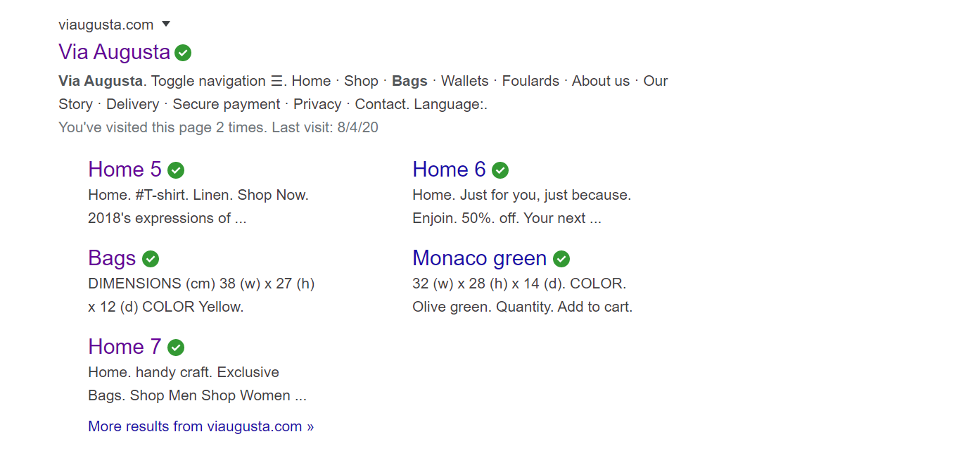The height and width of the screenshot is (458, 980).
Task: Click the Home 5 snippet about T-shirt Linen
Action: (198, 206)
